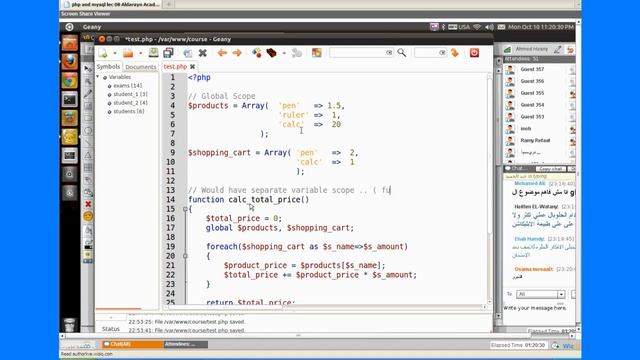Image resolution: width=640 pixels, height=360 pixels.
Task: Click the editor horizontal scrollbar
Action: (325, 307)
